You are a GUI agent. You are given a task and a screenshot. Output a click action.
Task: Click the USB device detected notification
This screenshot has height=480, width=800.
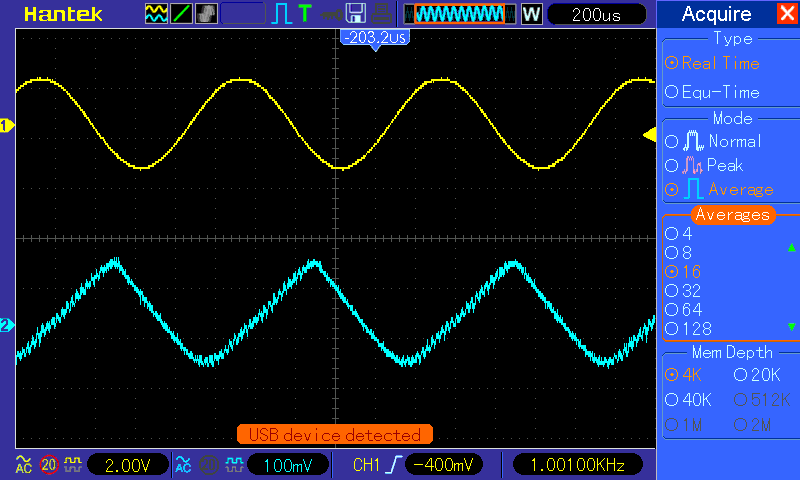(x=335, y=435)
